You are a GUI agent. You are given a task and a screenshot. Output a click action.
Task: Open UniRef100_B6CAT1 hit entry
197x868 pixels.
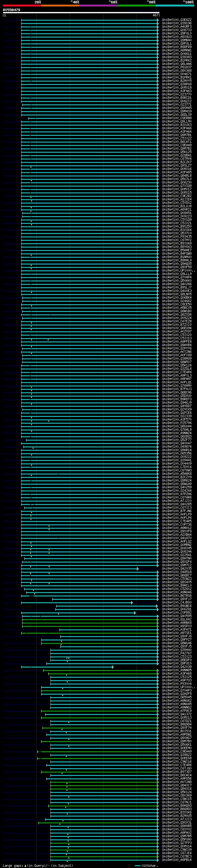coord(177,142)
